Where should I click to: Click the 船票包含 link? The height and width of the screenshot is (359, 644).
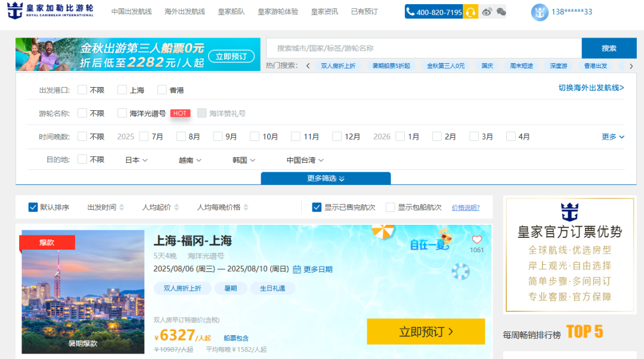coord(236,338)
